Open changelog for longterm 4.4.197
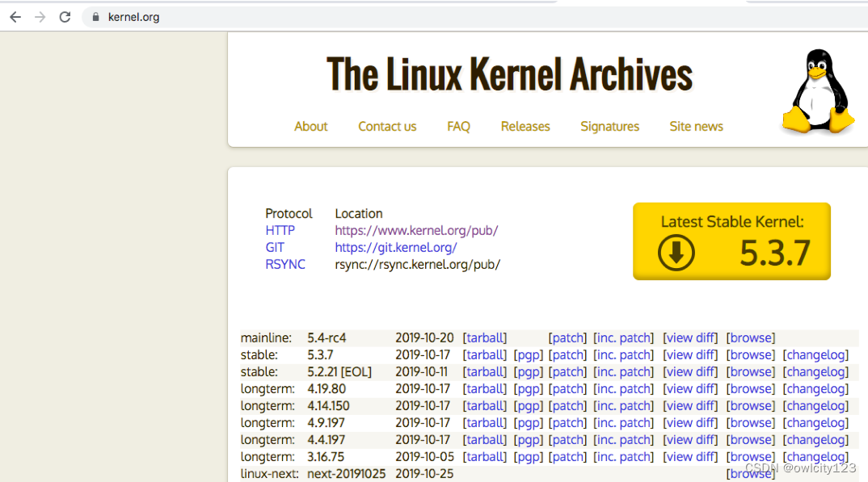 815,440
